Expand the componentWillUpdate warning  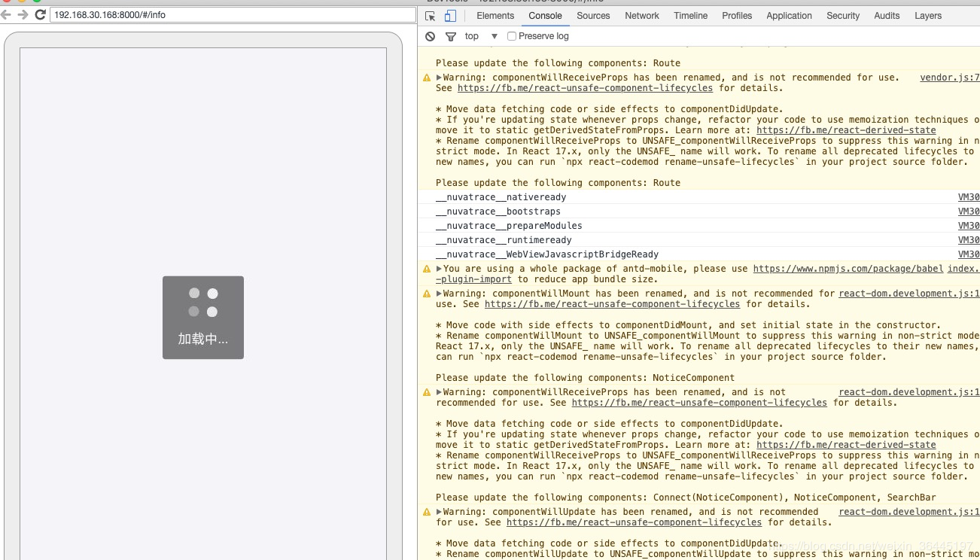click(x=440, y=512)
